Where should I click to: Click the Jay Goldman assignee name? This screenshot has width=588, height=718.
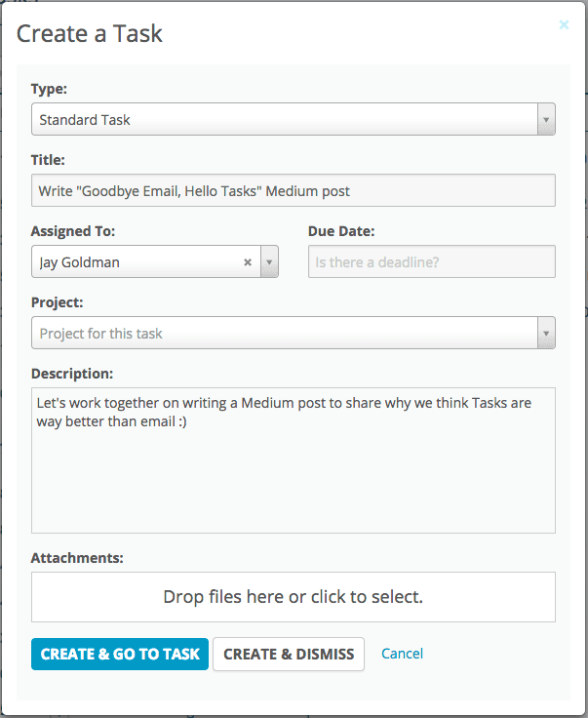(x=79, y=262)
